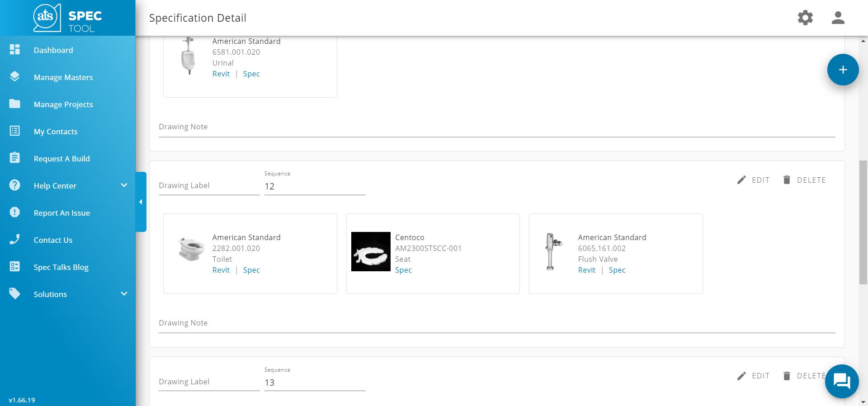868x406 pixels.
Task: Open the Spec link for Flush Valve
Action: [x=617, y=270]
